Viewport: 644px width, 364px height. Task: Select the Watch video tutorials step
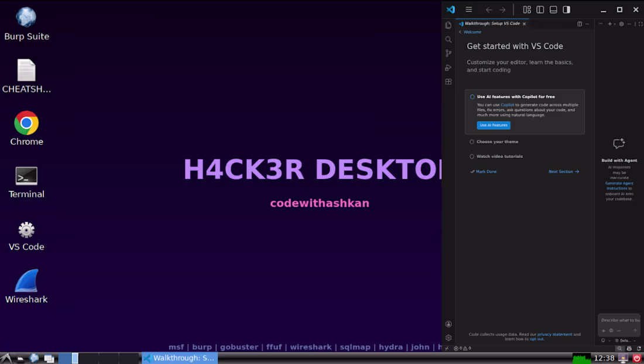499,156
